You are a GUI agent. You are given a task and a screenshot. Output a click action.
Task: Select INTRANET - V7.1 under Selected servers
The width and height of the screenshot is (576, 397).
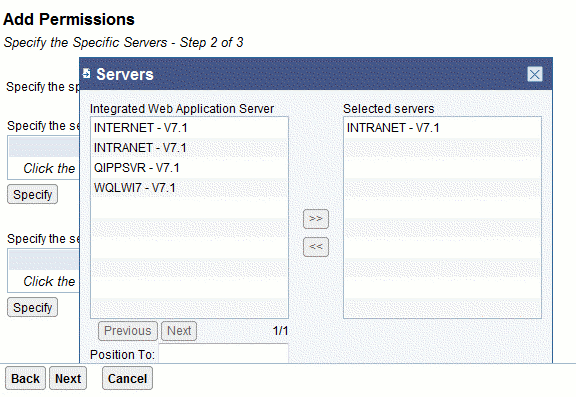pos(442,128)
